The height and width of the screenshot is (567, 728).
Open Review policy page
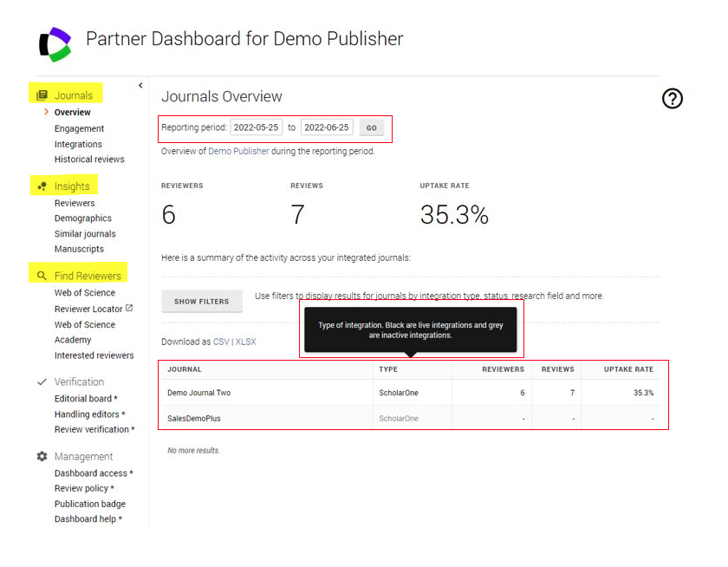84,488
